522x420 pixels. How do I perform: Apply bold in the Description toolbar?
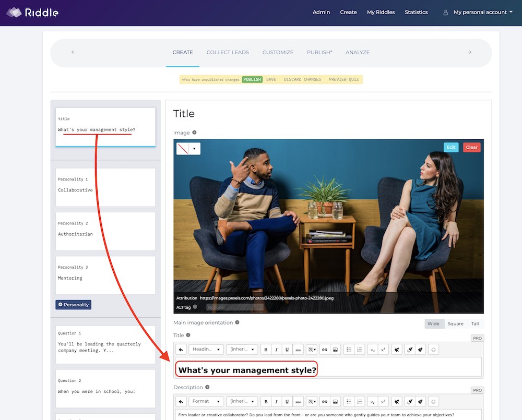click(266, 401)
